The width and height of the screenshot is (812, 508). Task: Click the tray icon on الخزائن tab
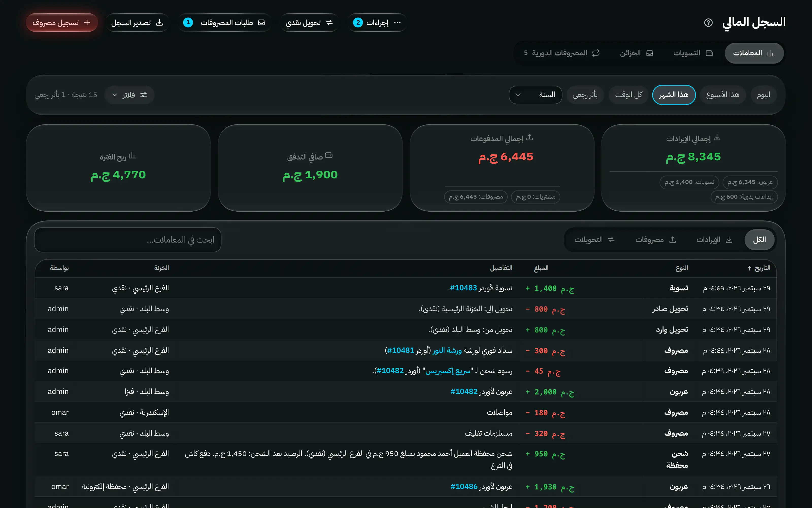click(x=650, y=53)
